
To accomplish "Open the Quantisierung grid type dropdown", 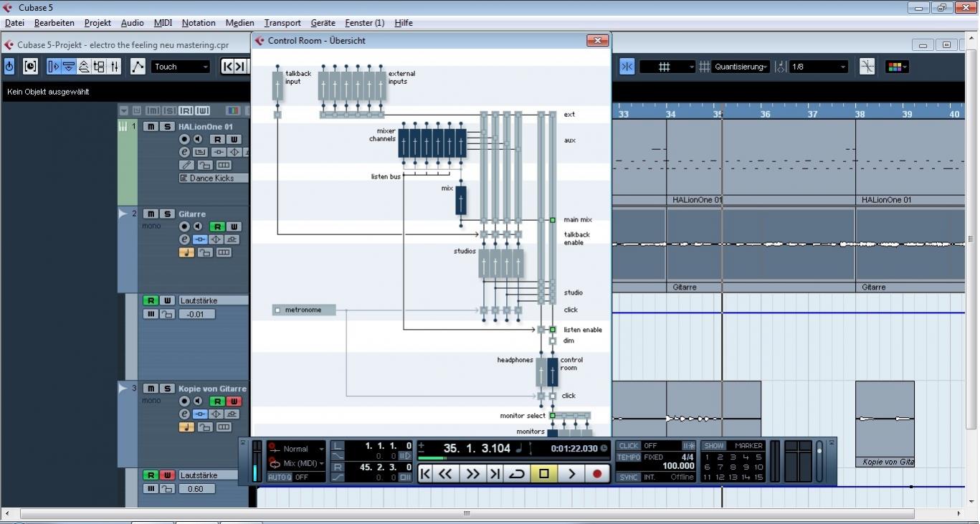I will 741,67.
